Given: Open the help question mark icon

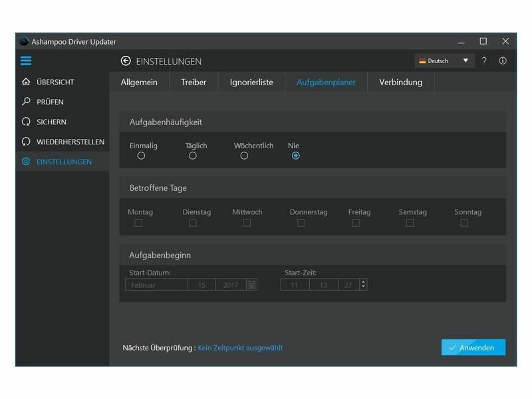Looking at the screenshot, I should (x=484, y=61).
